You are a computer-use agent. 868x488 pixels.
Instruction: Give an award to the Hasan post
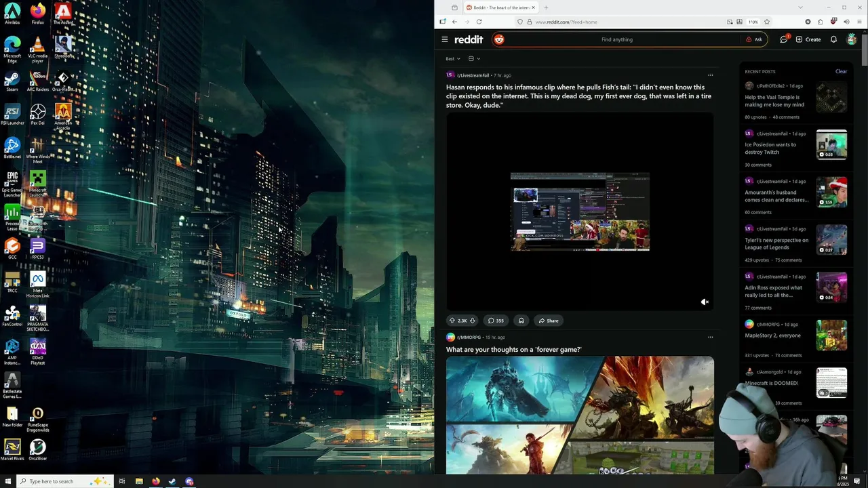(521, 321)
